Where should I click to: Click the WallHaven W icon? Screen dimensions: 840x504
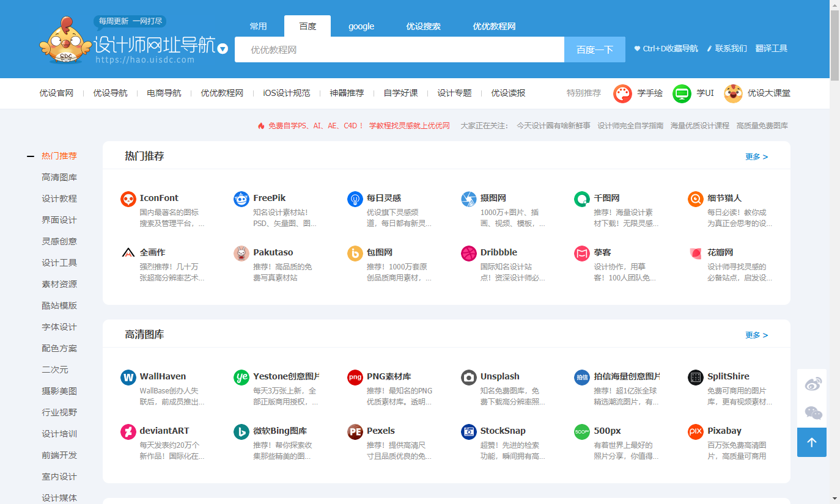tap(128, 378)
